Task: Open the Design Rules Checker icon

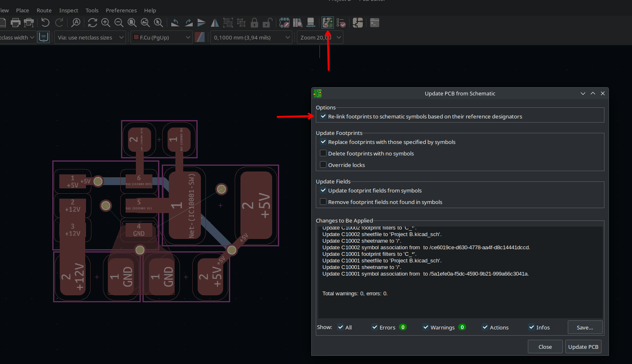Action: (341, 23)
